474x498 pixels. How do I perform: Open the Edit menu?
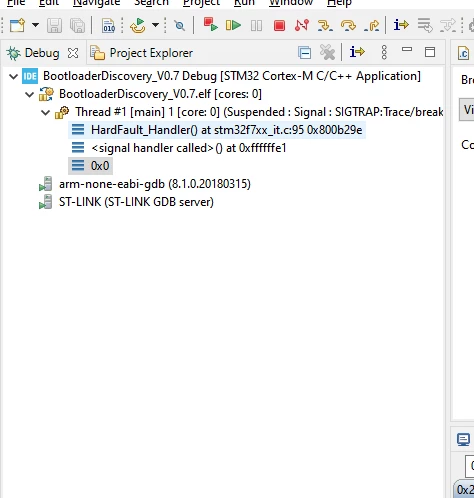click(49, 3)
